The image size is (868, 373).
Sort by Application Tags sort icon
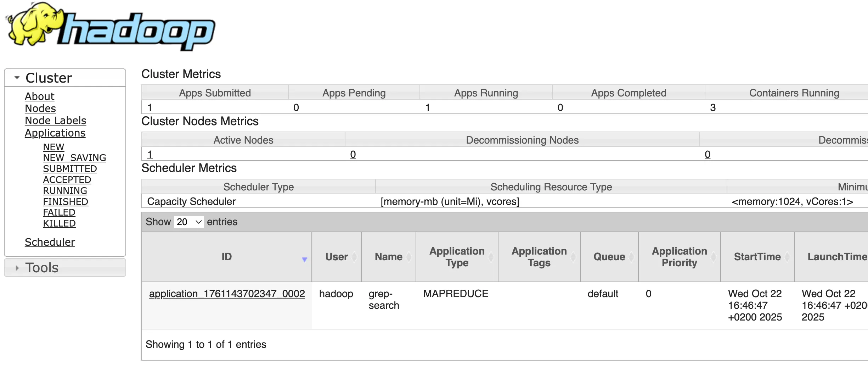pyautogui.click(x=573, y=257)
